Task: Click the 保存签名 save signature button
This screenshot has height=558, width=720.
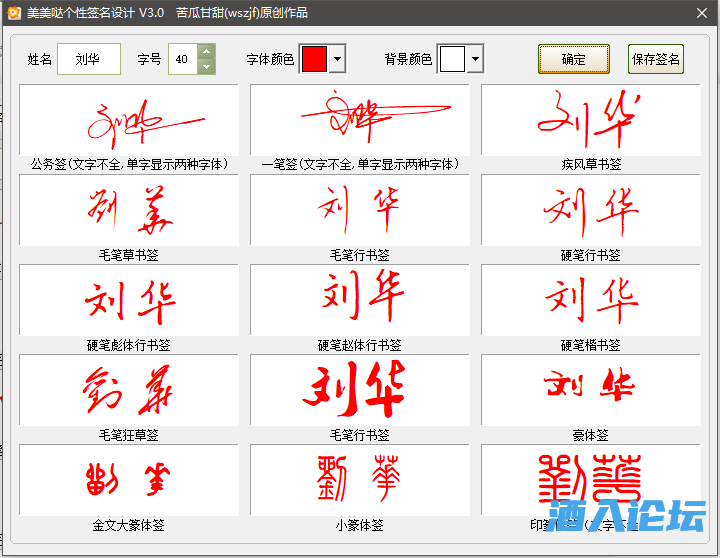Action: (x=656, y=59)
